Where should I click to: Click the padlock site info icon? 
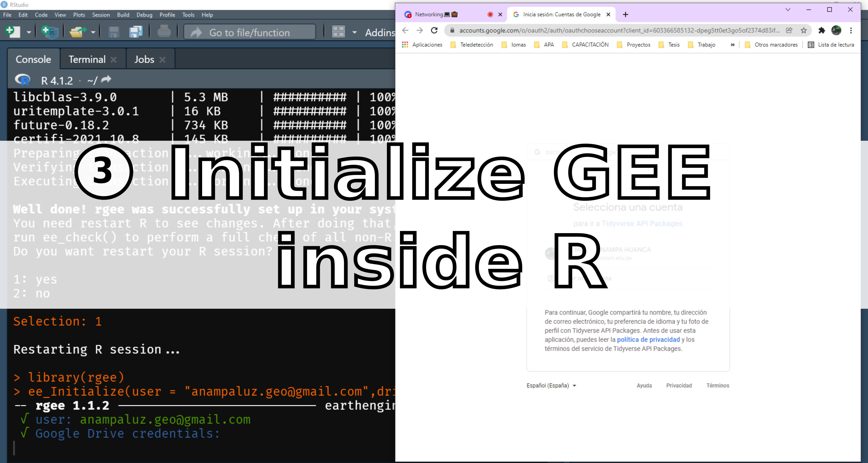452,30
